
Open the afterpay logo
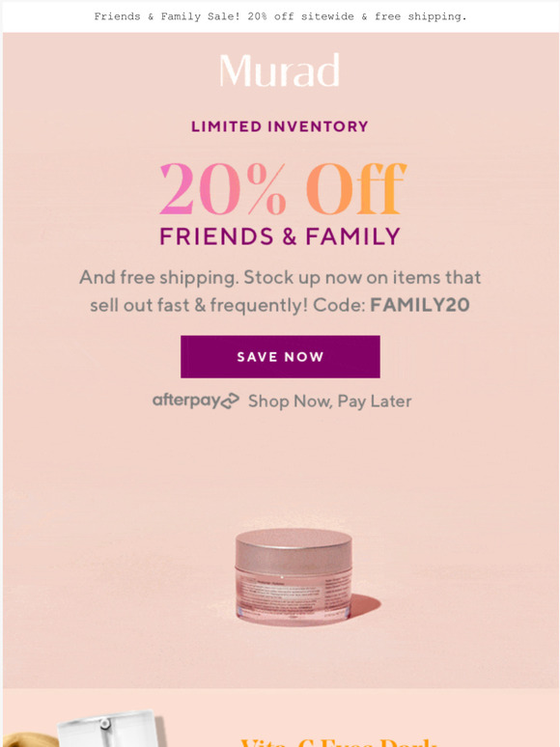coord(195,401)
